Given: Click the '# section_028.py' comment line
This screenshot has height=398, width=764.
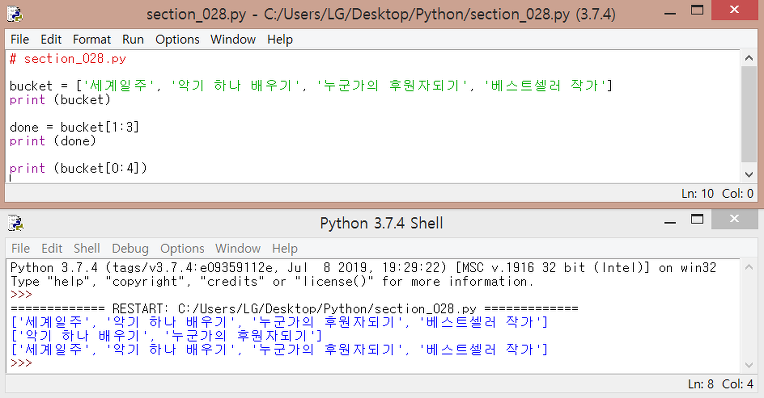Looking at the screenshot, I should [x=68, y=59].
